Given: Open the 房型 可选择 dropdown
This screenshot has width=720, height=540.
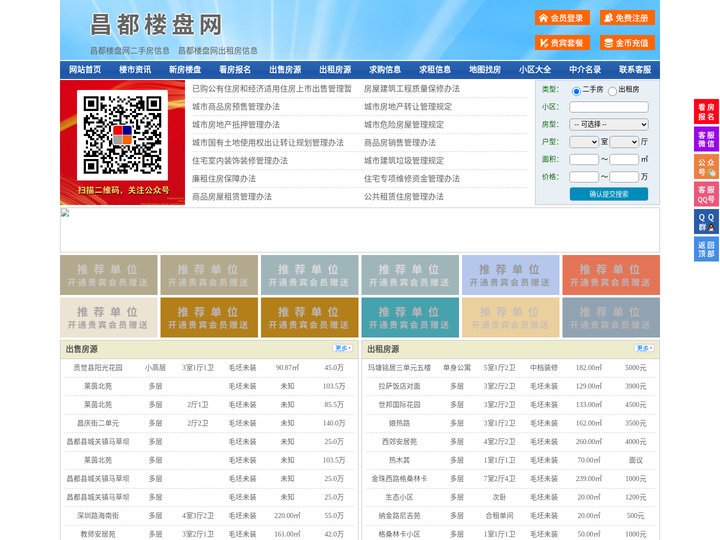Looking at the screenshot, I should click(x=609, y=124).
